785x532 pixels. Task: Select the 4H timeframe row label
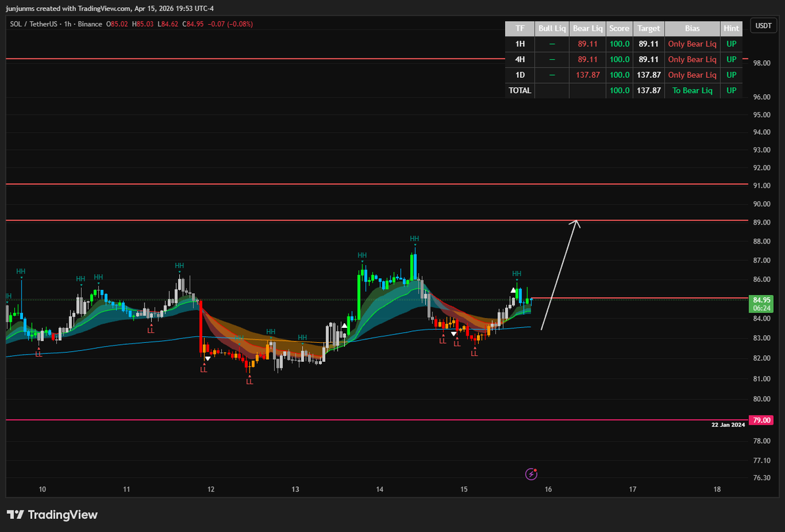coord(519,60)
